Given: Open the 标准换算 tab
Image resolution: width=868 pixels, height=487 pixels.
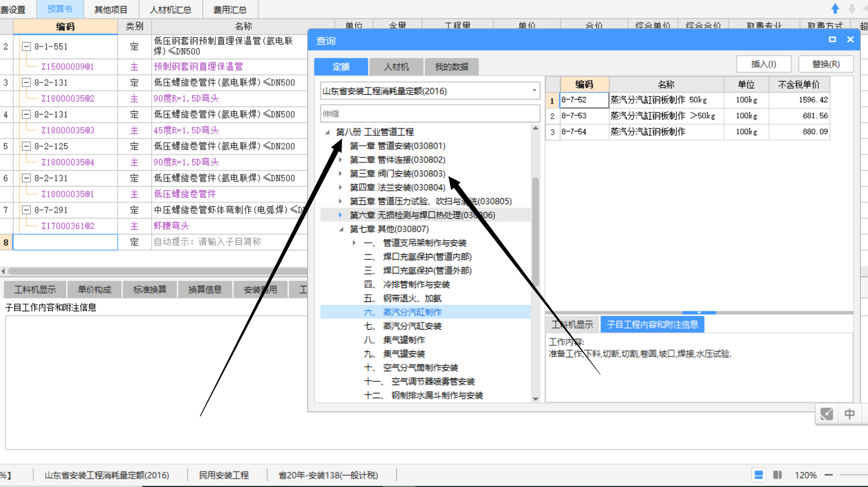Looking at the screenshot, I should [149, 289].
